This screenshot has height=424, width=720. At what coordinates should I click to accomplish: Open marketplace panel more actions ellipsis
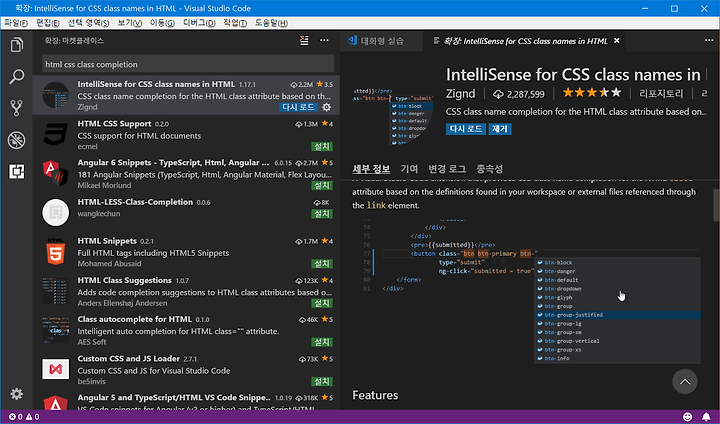(324, 40)
